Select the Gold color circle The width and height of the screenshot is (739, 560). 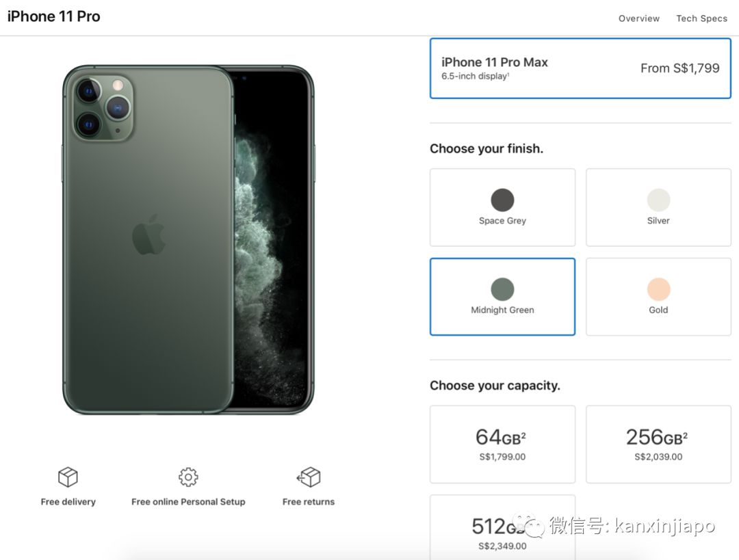(x=658, y=289)
